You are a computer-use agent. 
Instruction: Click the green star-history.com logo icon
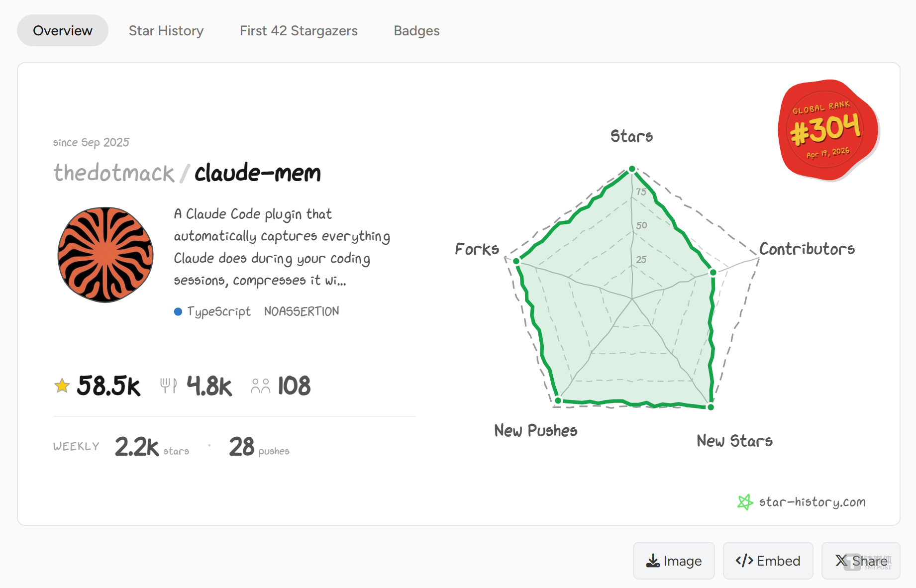[x=745, y=502]
